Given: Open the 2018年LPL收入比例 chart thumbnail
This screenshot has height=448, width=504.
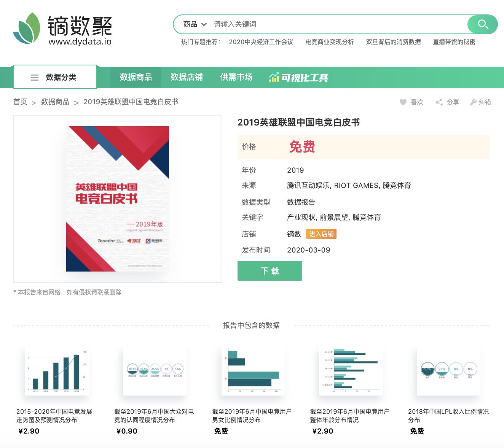Looking at the screenshot, I should coord(449,371).
